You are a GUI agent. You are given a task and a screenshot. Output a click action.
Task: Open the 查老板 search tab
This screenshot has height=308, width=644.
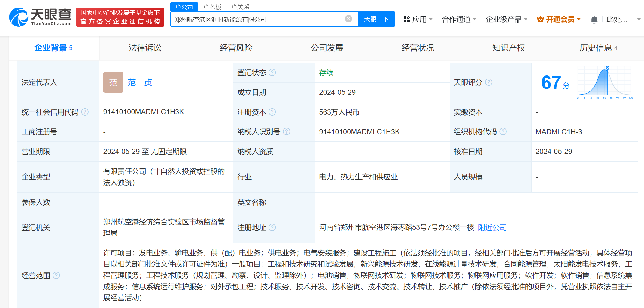[212, 6]
